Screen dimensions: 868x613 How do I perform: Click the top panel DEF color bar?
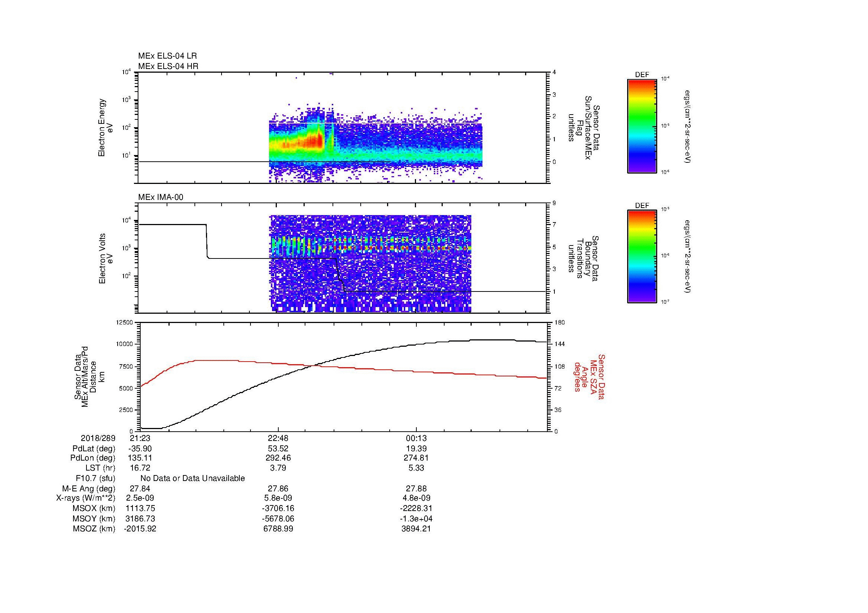click(x=642, y=126)
